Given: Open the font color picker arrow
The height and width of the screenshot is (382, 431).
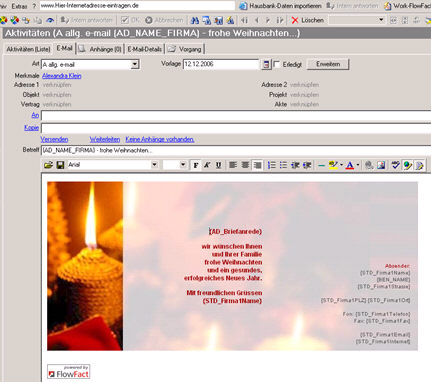Looking at the screenshot, I should pos(358,165).
